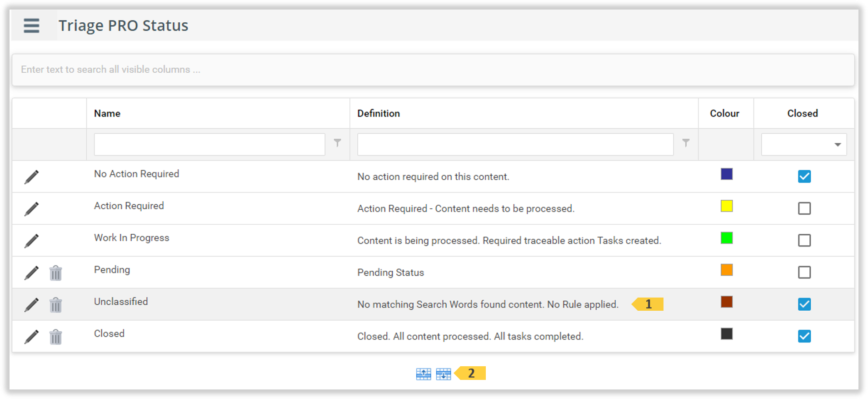Viewport: 868px width, 399px height.
Task: Click the yellow colour swatch for Action Required
Action: tap(726, 206)
